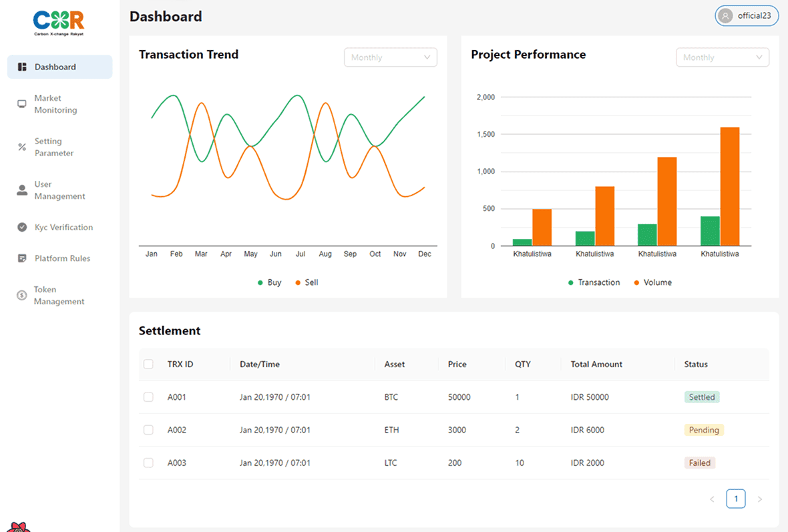788x532 pixels.
Task: Click the Transaction Trend heading
Action: (x=188, y=55)
